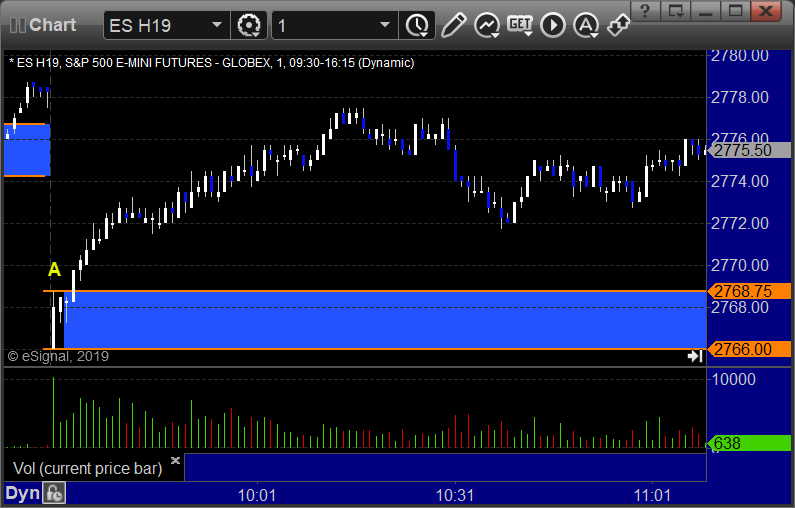The height and width of the screenshot is (508, 795).
Task: Click the pin link icon in toolbar
Action: [619, 25]
